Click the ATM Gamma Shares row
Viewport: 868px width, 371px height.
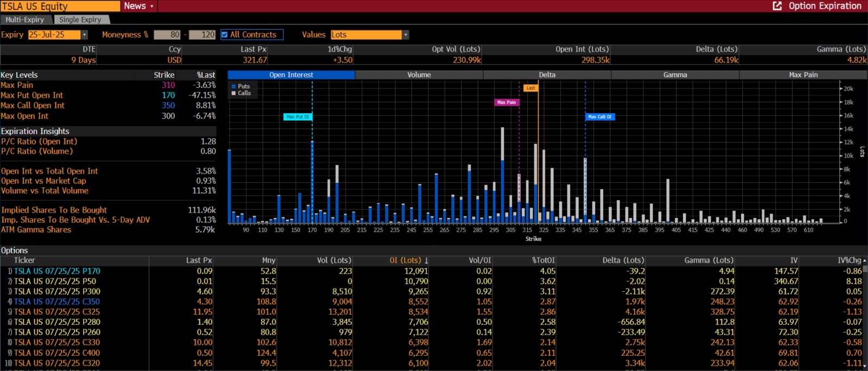click(x=108, y=229)
